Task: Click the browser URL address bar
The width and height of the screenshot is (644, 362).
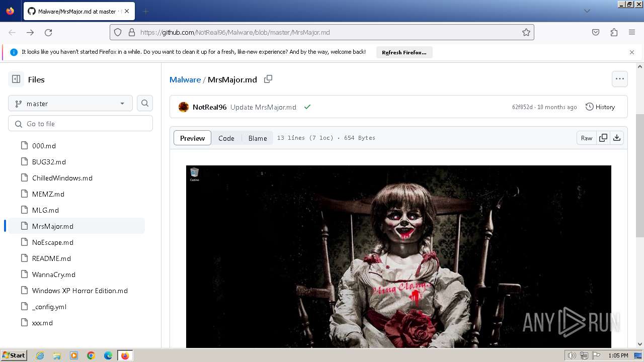Action: pos(322,32)
